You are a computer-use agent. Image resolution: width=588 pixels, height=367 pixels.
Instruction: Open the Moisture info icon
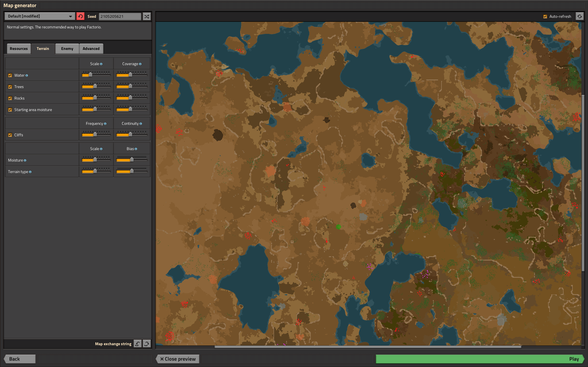25,160
